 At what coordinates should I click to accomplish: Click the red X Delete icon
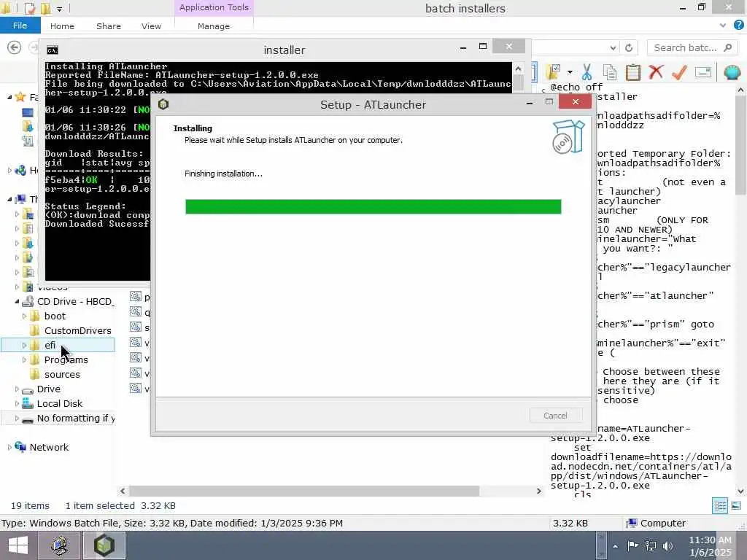[x=656, y=72]
